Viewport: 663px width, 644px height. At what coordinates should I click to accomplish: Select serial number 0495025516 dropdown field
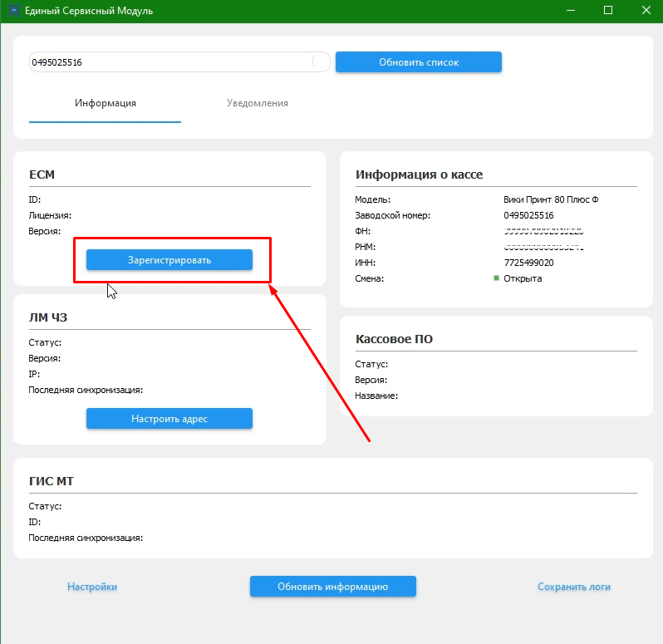click(x=179, y=62)
